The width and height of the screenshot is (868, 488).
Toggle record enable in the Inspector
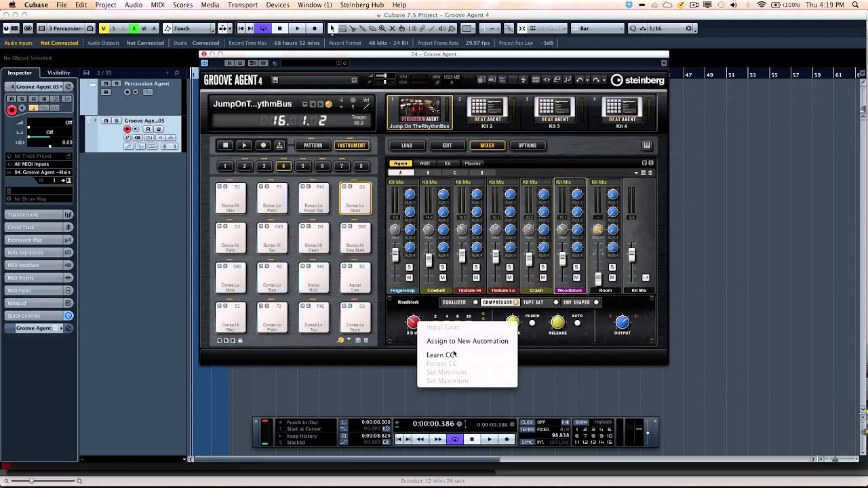click(x=12, y=109)
